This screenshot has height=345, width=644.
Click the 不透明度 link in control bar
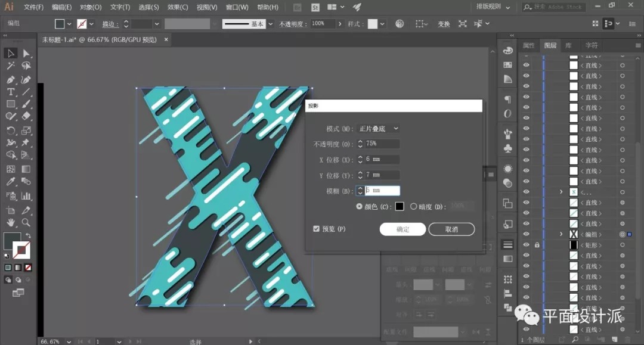[x=293, y=24]
